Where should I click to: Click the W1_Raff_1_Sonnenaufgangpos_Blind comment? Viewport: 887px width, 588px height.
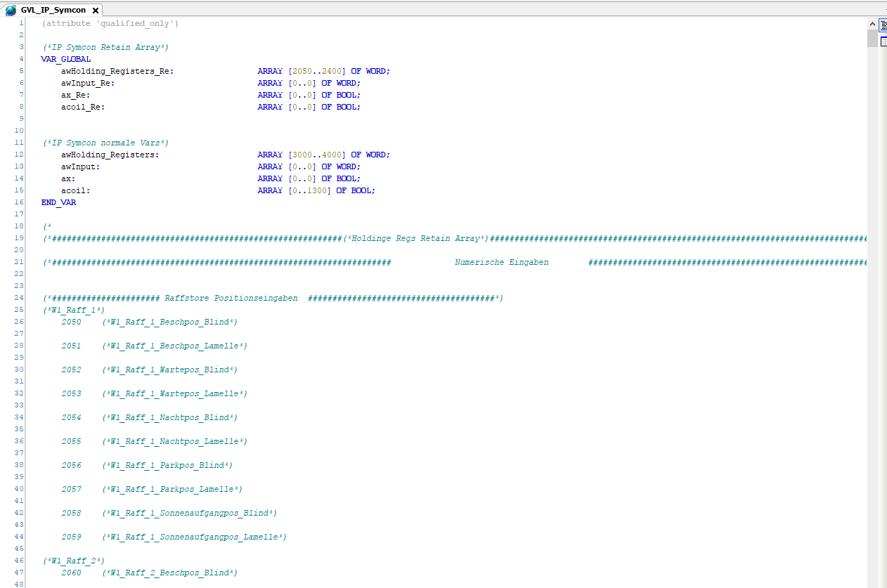pos(189,514)
